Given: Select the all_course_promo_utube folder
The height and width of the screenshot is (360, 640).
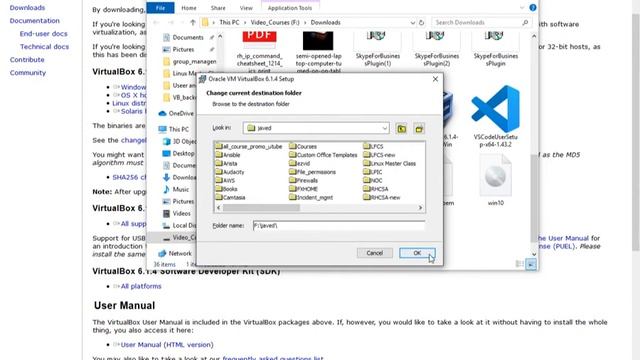Looking at the screenshot, I should point(249,147).
